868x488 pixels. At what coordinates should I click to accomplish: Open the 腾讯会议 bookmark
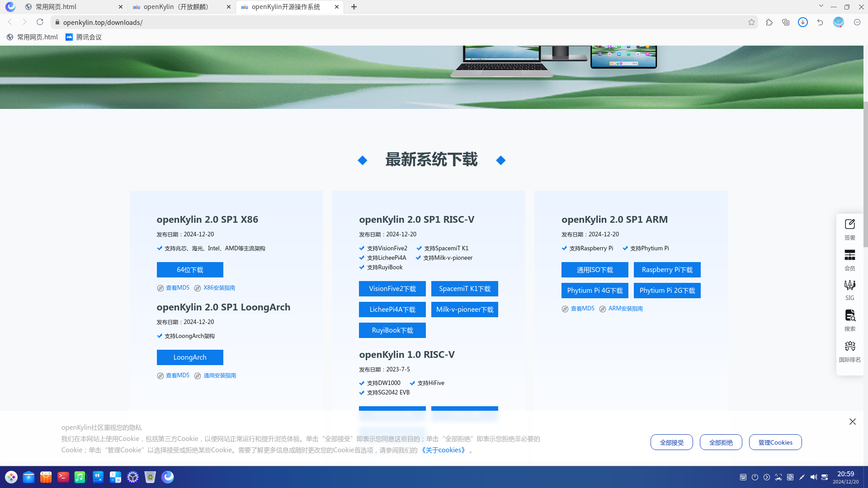click(84, 37)
